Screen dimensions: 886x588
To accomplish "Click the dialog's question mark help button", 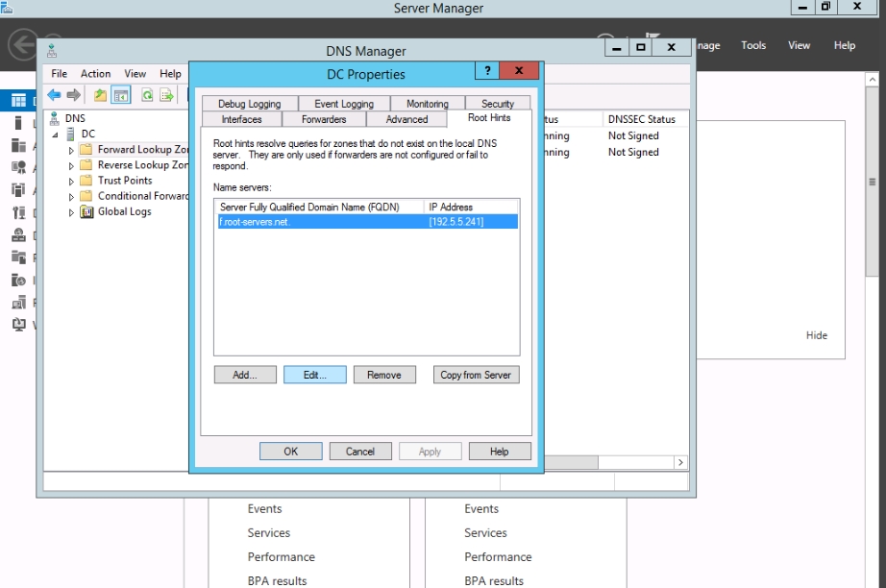I will coord(487,71).
